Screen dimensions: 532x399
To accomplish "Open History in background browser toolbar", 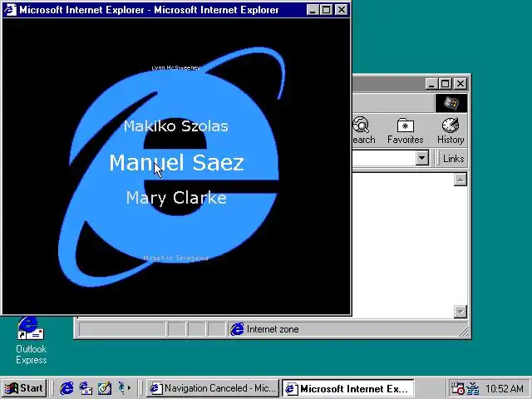I will click(451, 131).
